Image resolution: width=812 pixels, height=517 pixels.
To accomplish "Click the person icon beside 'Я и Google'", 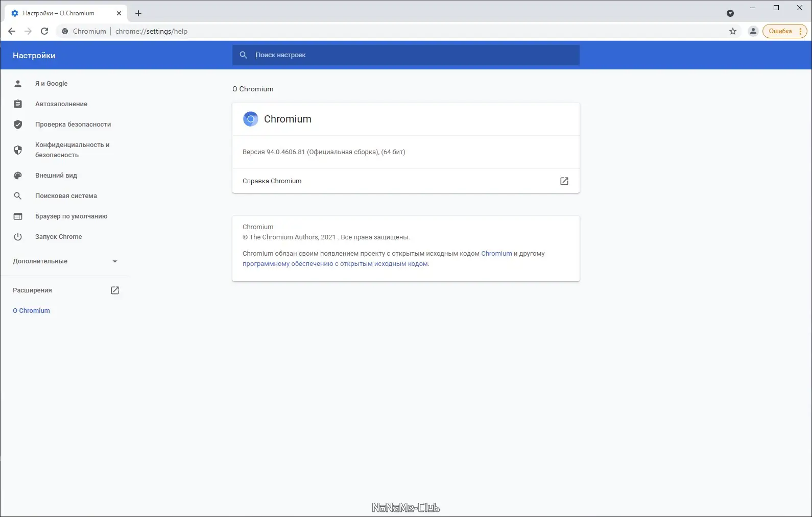I will [18, 84].
